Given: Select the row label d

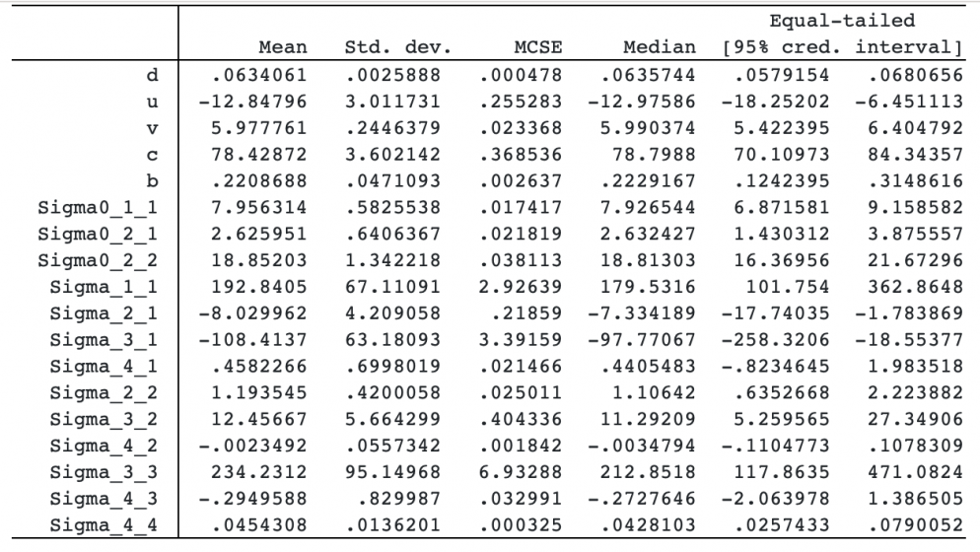Looking at the screenshot, I should (x=152, y=75).
